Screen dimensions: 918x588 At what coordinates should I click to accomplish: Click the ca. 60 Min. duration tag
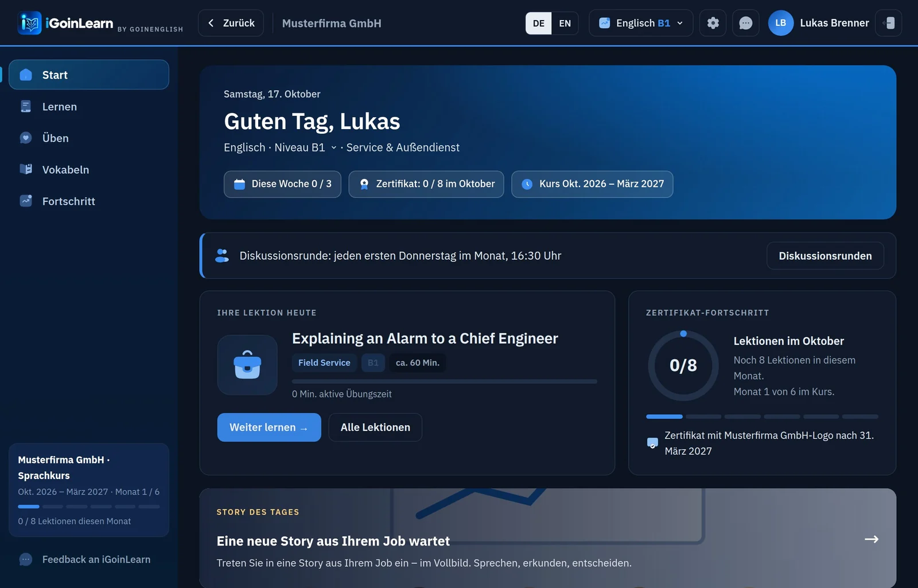(418, 363)
